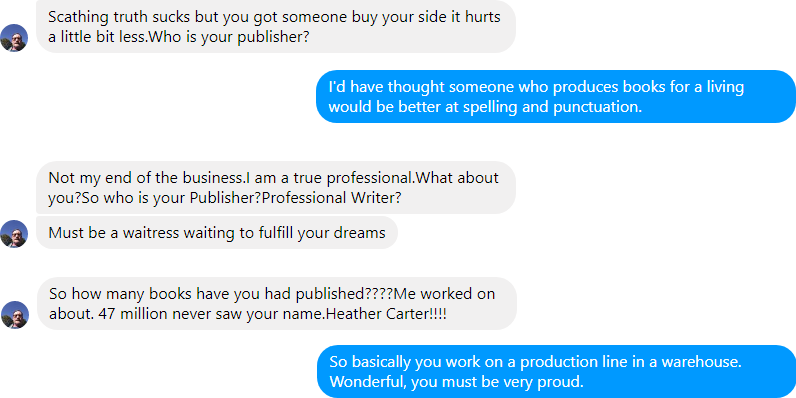Open avatar beside the 47 million message
The image size is (796, 398).
(14, 315)
